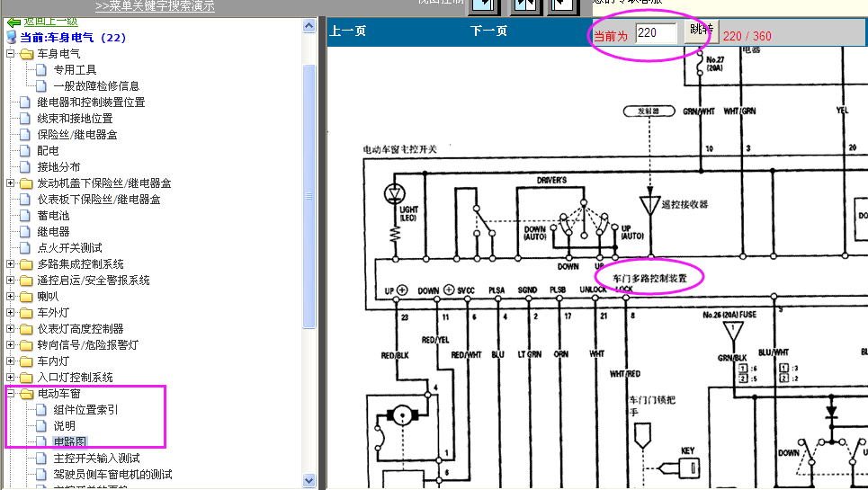Open the 菜单关键字搜索演示 link

(x=155, y=6)
